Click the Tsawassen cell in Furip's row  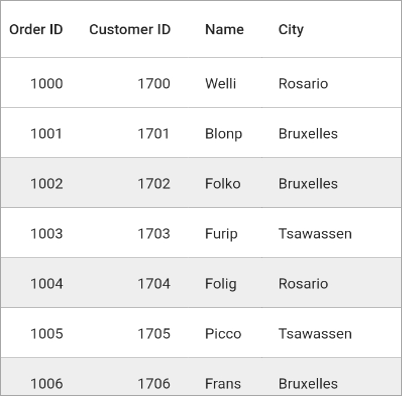click(315, 234)
